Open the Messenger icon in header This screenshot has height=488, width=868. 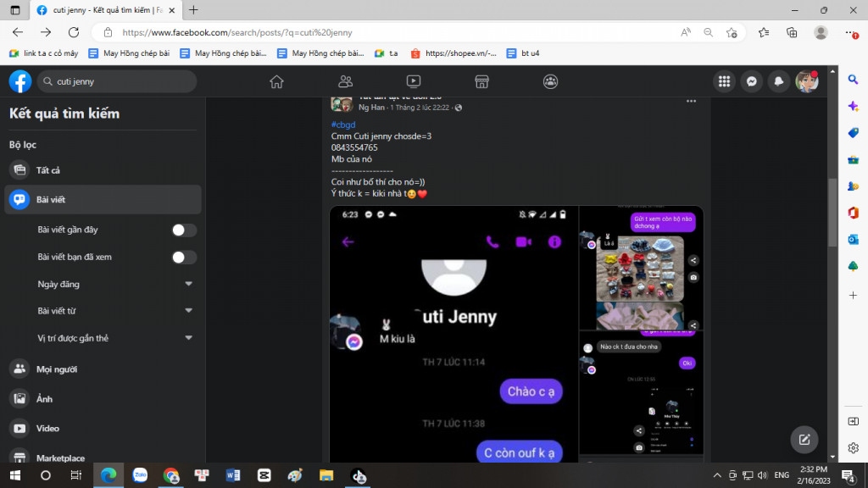tap(750, 81)
